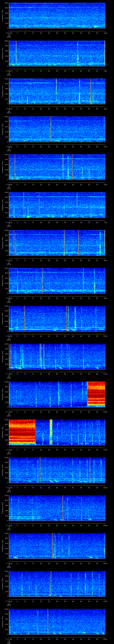Viewport: 114px width, 644px height.
Task: Click the 2:00 end-time label of the first panel
Action: (x=105, y=33)
